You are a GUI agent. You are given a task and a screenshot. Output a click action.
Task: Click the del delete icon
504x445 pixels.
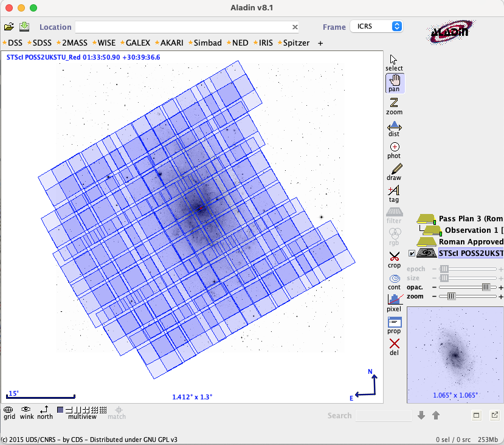click(394, 347)
